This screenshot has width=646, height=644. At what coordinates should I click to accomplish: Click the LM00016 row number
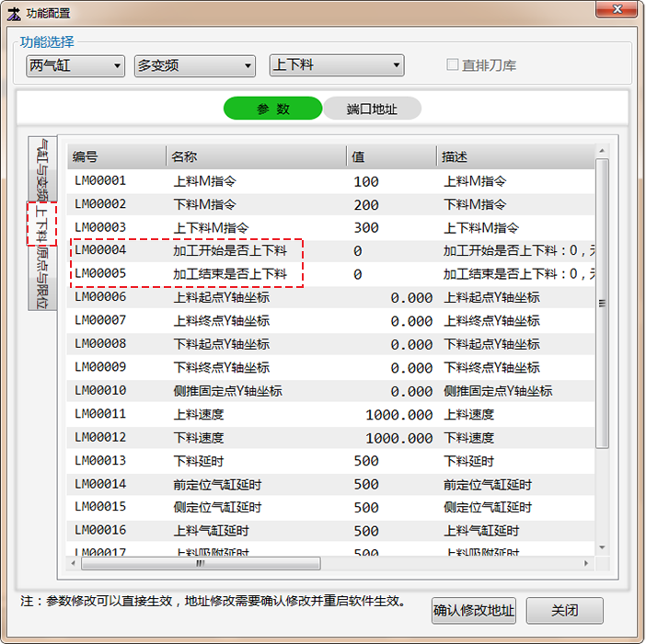point(100,530)
